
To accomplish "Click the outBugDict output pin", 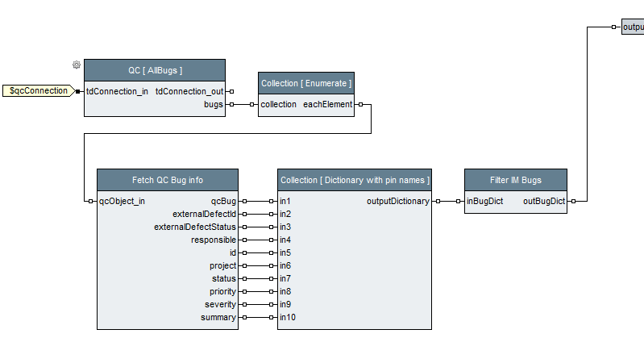I will coord(544,201).
